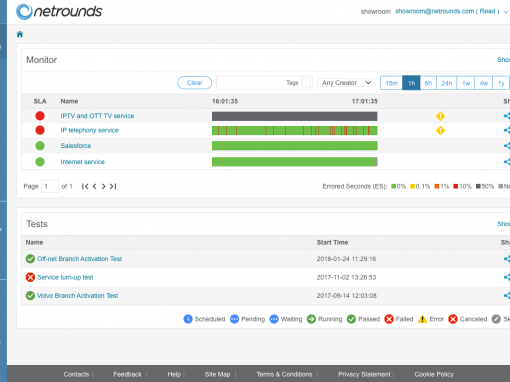Screen dimensions: 510x382
Task: Click the IP telephony striped timeline bar
Action: click(295, 130)
